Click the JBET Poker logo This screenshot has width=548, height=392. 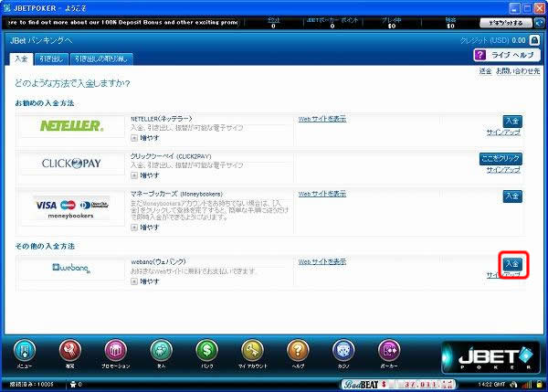pyautogui.click(x=491, y=357)
